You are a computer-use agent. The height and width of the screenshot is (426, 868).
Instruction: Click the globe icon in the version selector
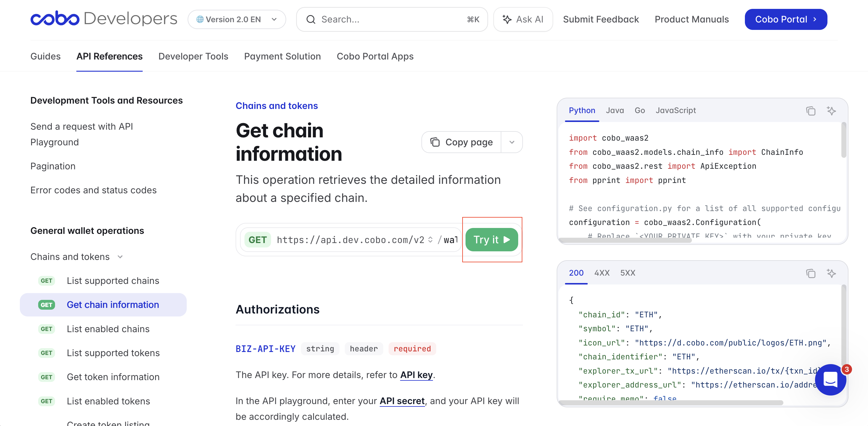200,19
